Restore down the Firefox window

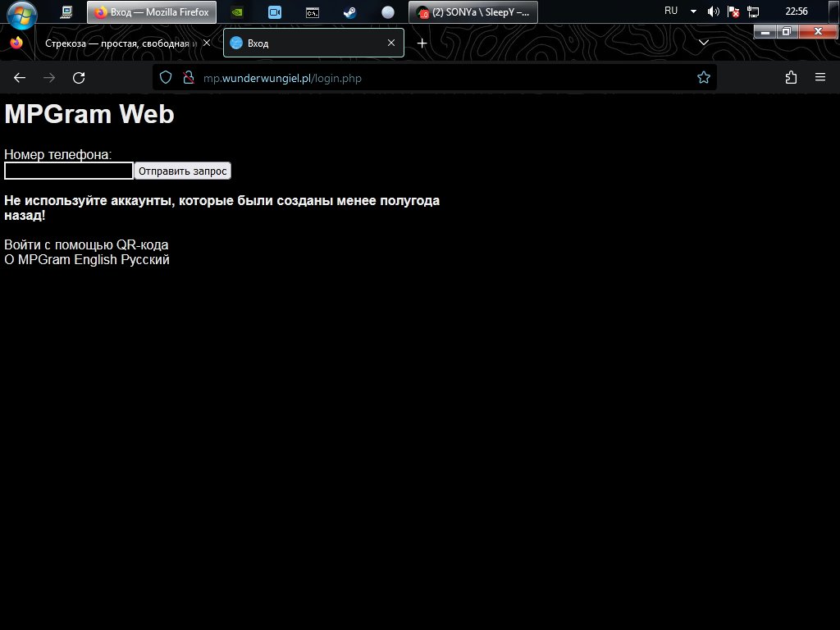[x=787, y=32]
